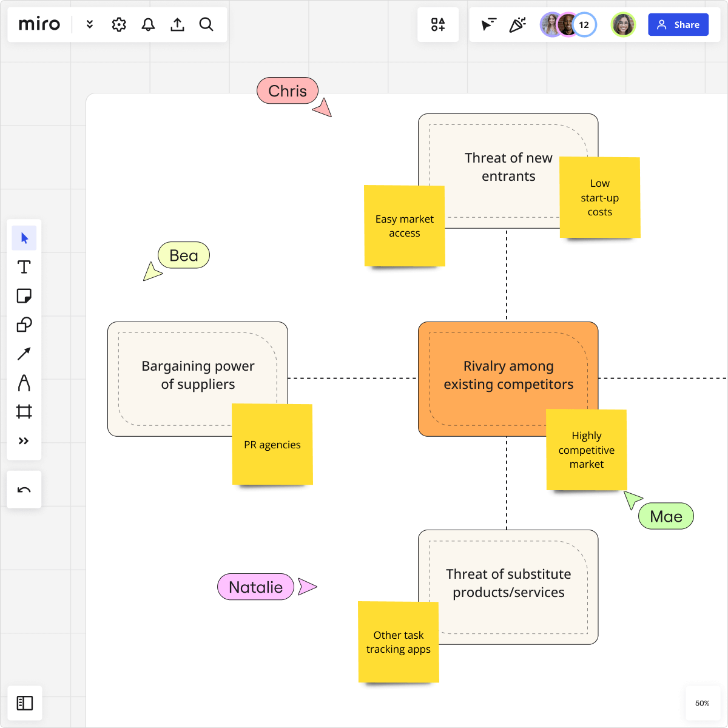Viewport: 728px width, 728px height.
Task: Open the notifications bell
Action: pos(148,24)
